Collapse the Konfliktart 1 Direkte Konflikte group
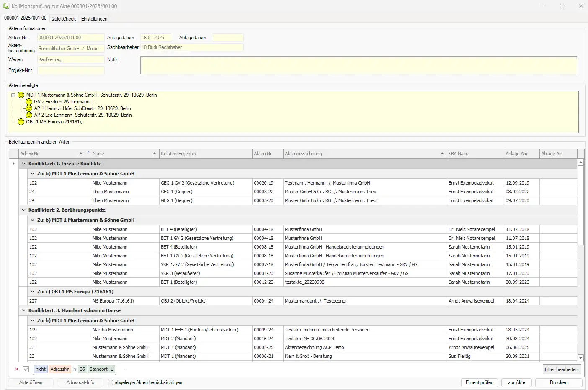This screenshot has width=588, height=390. click(x=23, y=164)
